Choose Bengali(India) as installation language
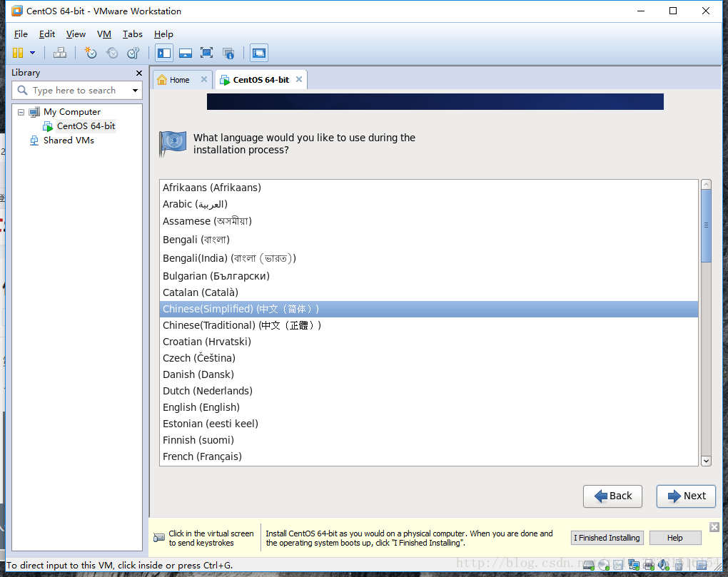Viewport: 728px width, 577px height. click(x=428, y=258)
